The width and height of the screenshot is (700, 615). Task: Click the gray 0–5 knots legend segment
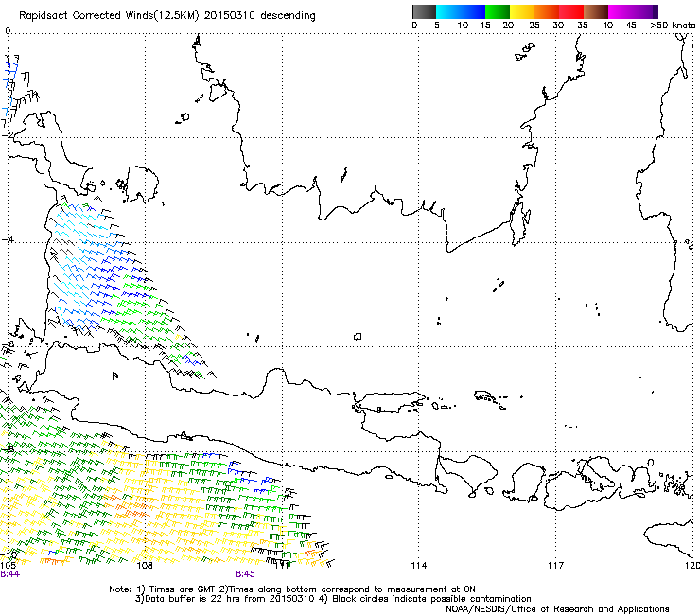pos(424,11)
